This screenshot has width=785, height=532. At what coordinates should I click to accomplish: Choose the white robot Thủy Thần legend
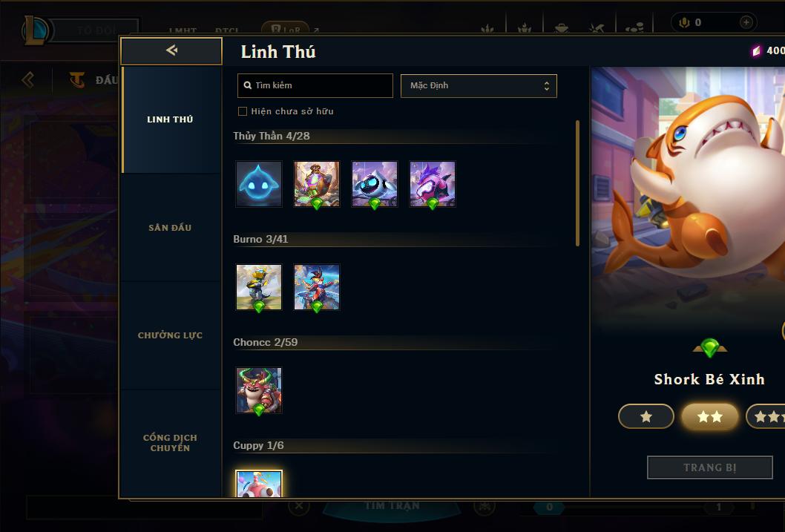(375, 184)
